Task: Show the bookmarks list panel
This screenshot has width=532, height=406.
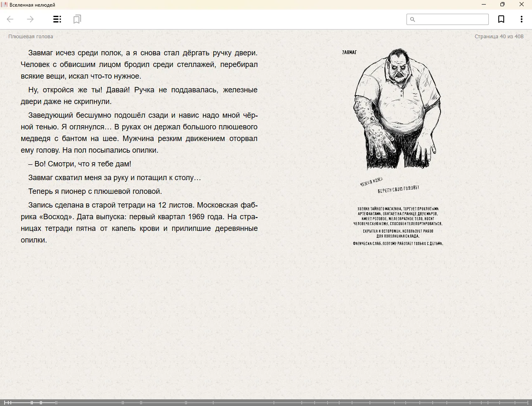Action: click(77, 19)
